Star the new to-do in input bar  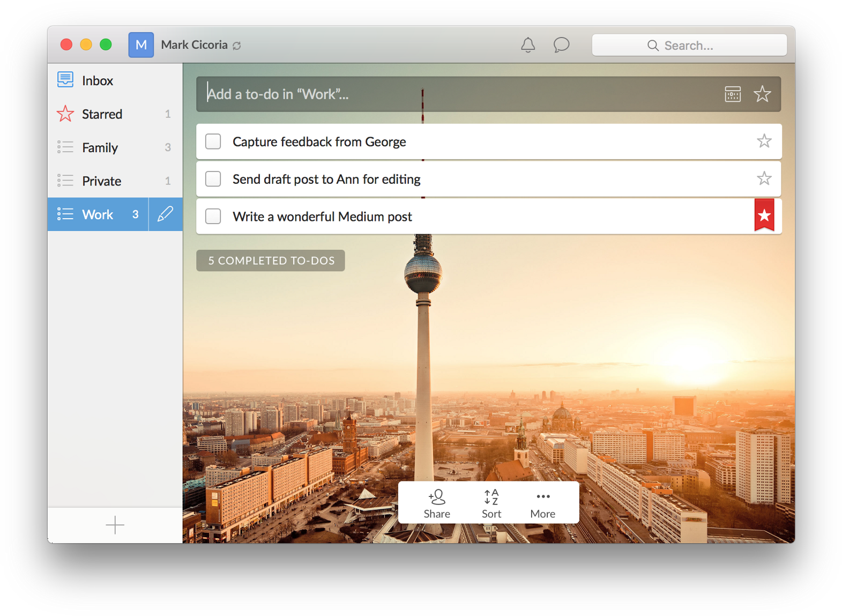tap(762, 94)
